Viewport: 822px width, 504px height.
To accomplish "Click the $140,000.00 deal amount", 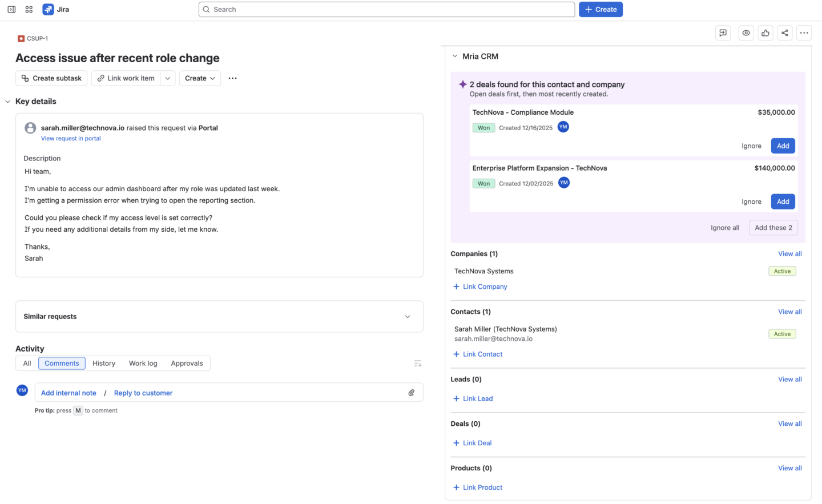I will 775,168.
